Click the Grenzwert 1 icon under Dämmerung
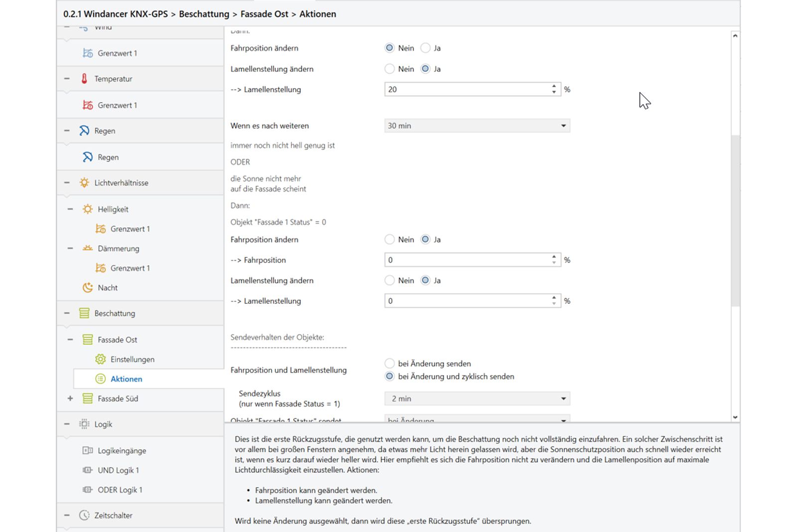797x532 pixels. tap(101, 268)
